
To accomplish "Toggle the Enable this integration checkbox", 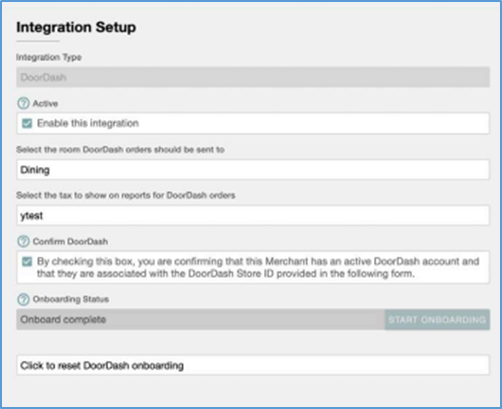I will pyautogui.click(x=27, y=123).
